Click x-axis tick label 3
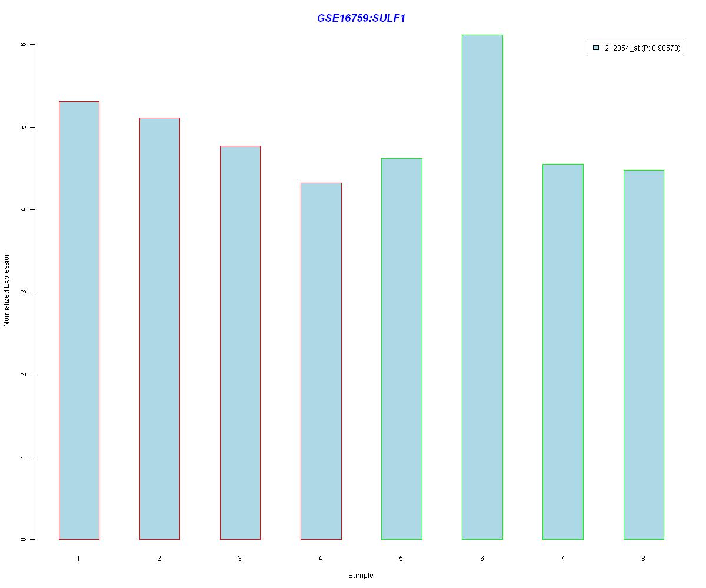Screen dimensions: 706x588 tap(240, 558)
